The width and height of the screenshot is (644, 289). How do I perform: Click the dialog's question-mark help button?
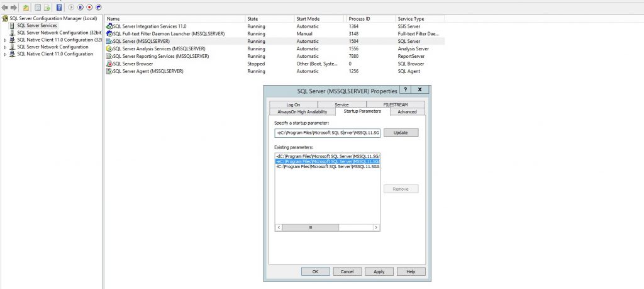pyautogui.click(x=406, y=89)
